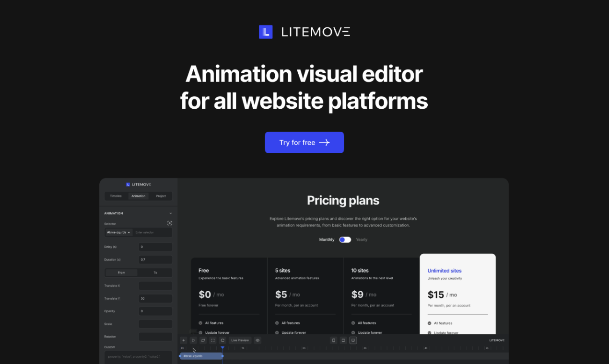Select the To state tab

pyautogui.click(x=155, y=273)
